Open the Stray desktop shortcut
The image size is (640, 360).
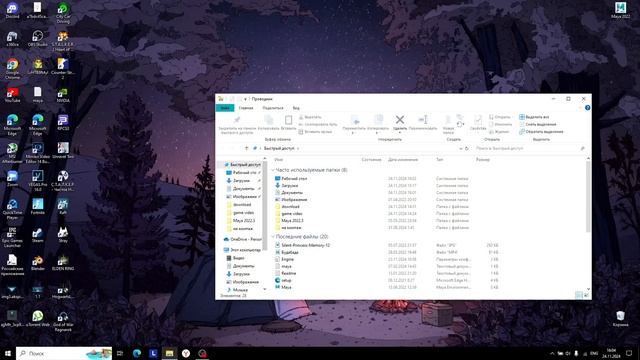coord(63,234)
